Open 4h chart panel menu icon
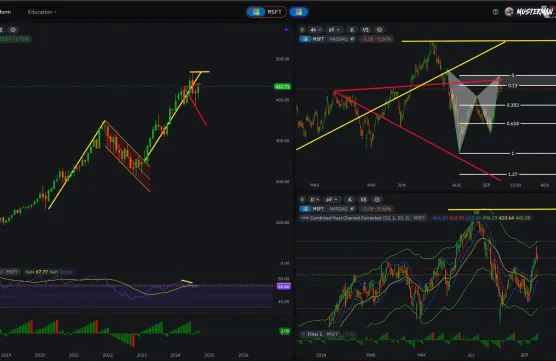 point(302,30)
